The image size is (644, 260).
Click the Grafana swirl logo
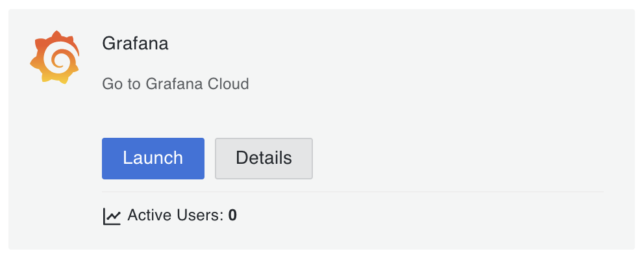click(55, 57)
